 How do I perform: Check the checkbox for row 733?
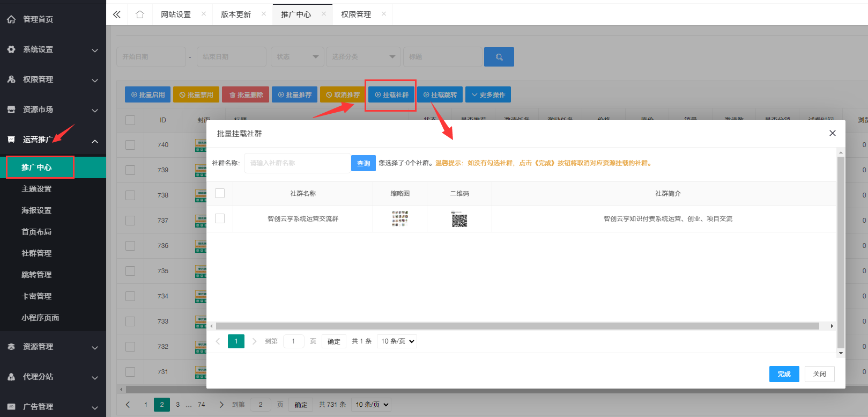[130, 321]
